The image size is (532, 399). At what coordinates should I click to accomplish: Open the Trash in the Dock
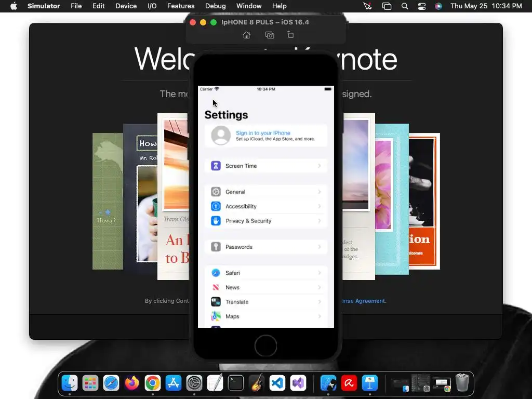462,383
